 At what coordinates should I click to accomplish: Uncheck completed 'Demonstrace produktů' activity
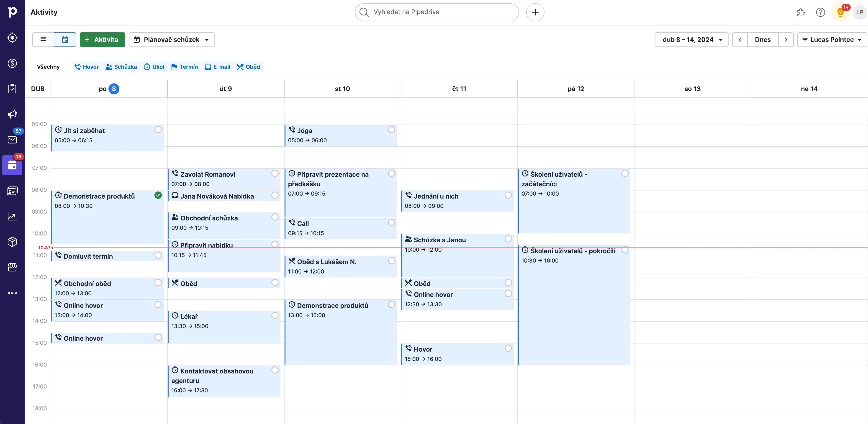point(158,195)
